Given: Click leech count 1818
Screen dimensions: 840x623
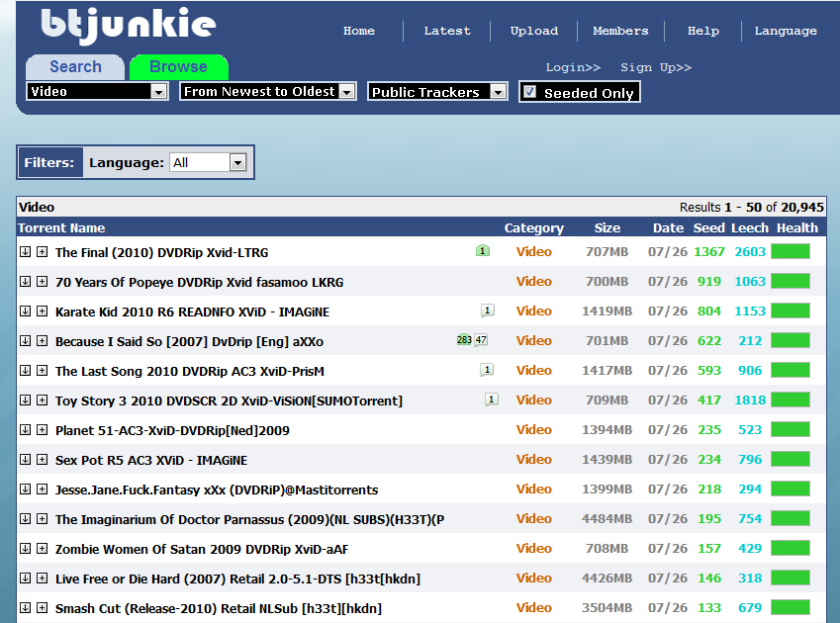Looking at the screenshot, I should click(x=750, y=400).
